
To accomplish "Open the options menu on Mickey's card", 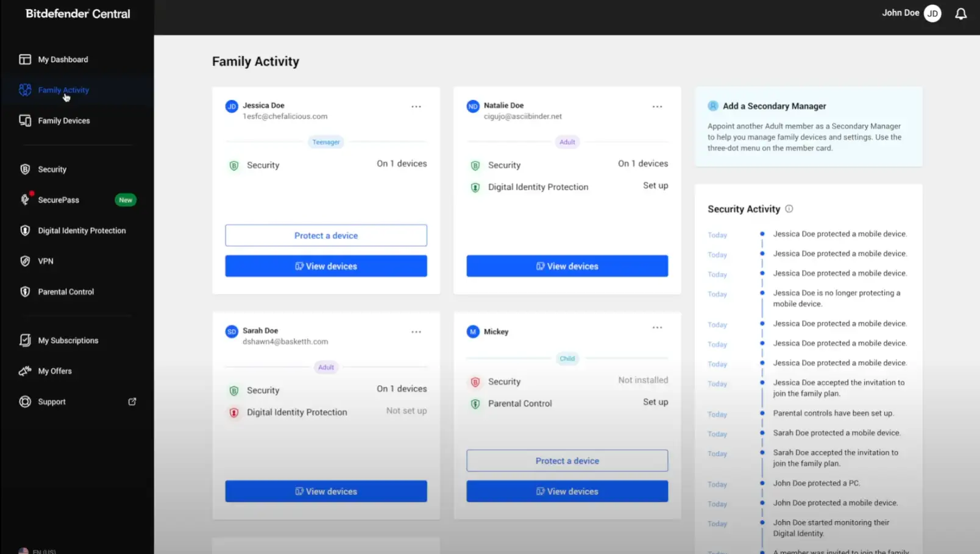I will (x=657, y=328).
